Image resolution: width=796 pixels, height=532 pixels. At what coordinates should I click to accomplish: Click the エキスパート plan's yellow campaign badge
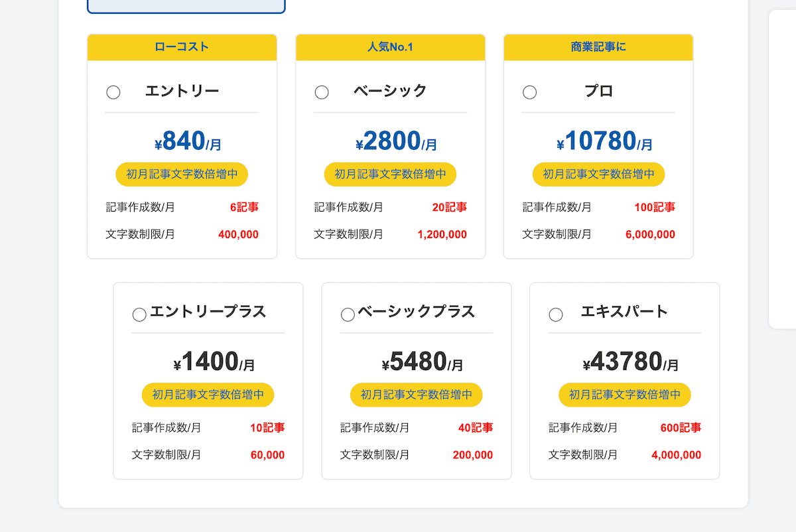pyautogui.click(x=624, y=395)
